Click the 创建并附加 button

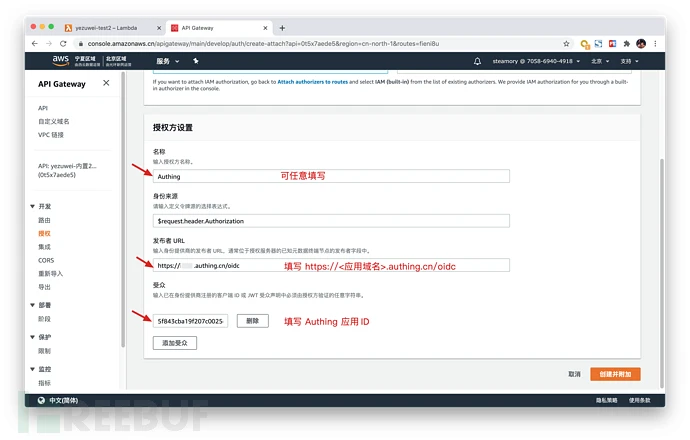coord(615,374)
